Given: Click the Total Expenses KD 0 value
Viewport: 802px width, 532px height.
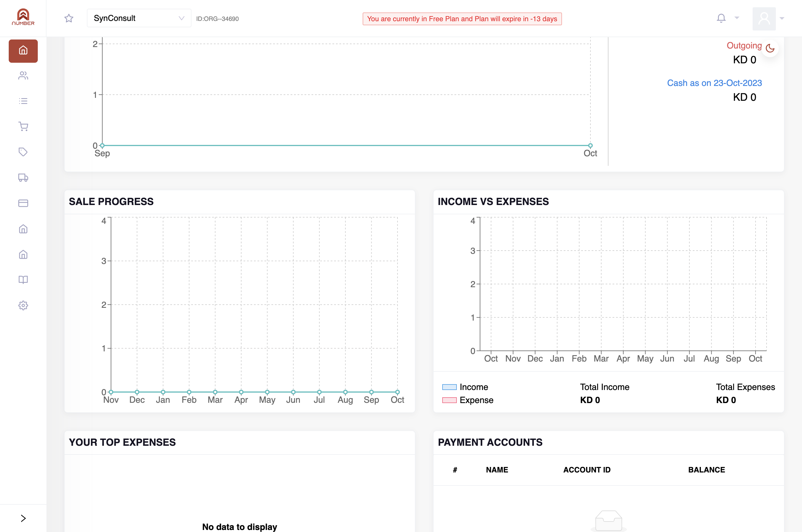Looking at the screenshot, I should pos(726,400).
